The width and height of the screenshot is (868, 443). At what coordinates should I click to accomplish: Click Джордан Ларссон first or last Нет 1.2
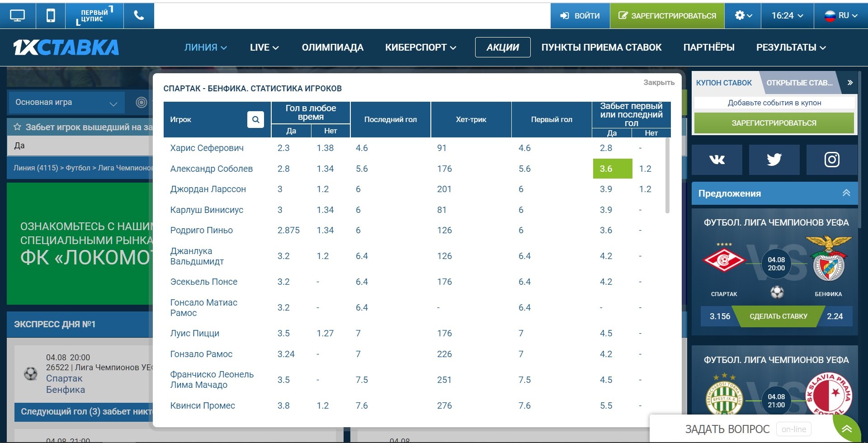pos(645,189)
